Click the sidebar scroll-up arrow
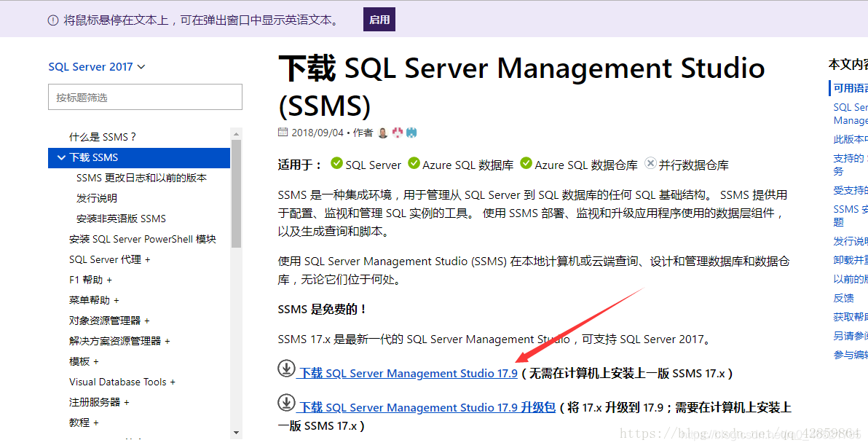Viewport: 868px width, 448px height. (x=237, y=134)
